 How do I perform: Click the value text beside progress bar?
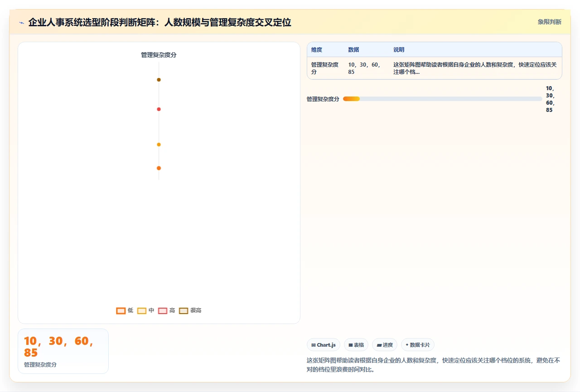[x=551, y=99]
